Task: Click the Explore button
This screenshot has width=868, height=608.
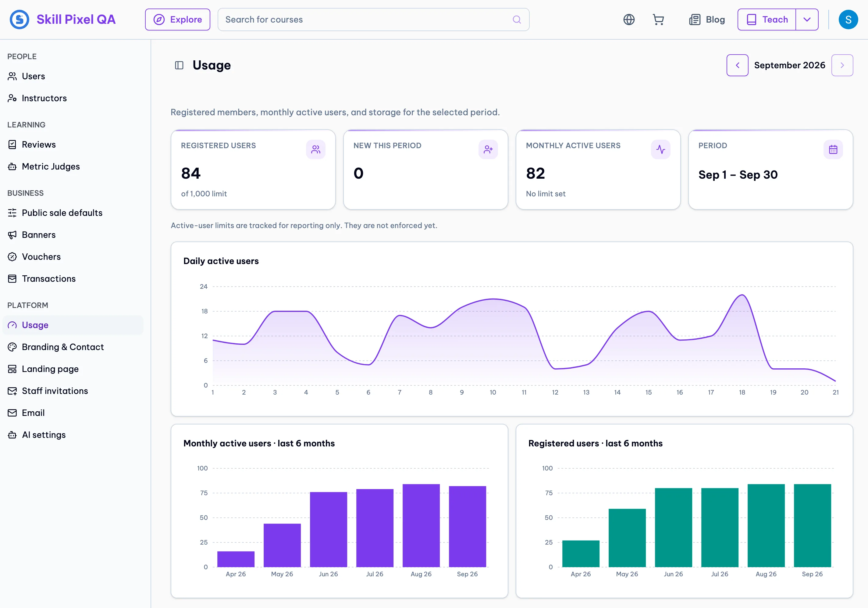Action: (x=177, y=20)
